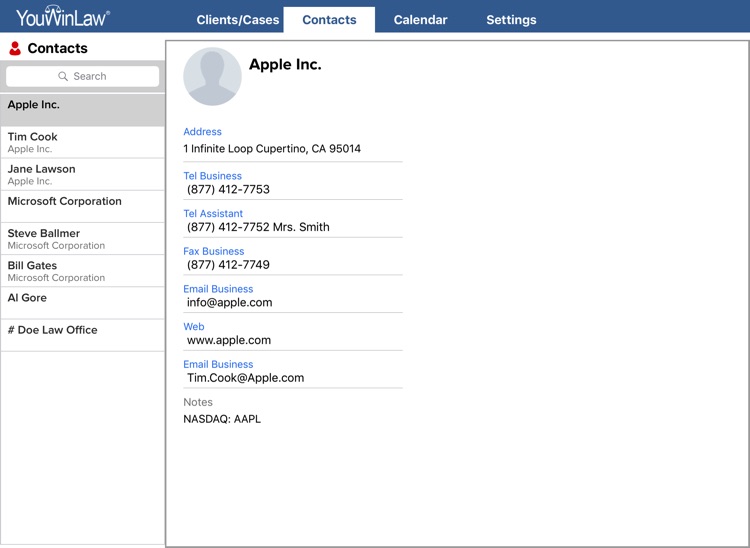This screenshot has height=548, width=750.
Task: Switch to the Calendar tab
Action: pyautogui.click(x=420, y=20)
